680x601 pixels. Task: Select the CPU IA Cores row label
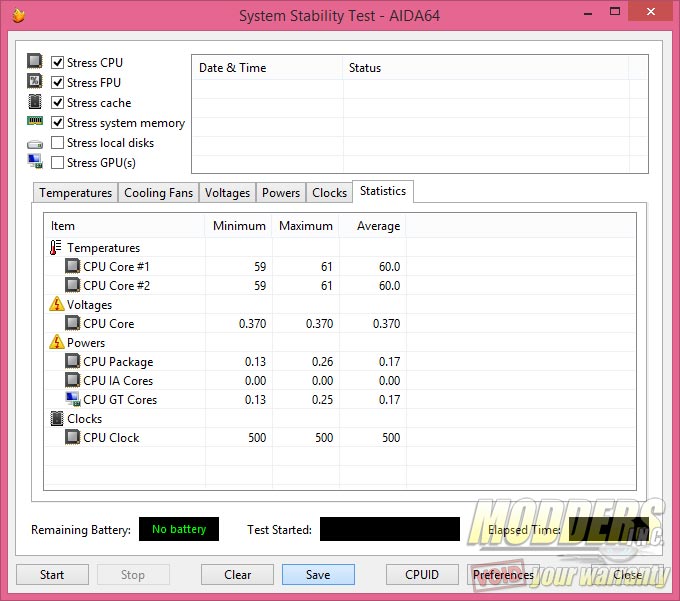pos(118,381)
